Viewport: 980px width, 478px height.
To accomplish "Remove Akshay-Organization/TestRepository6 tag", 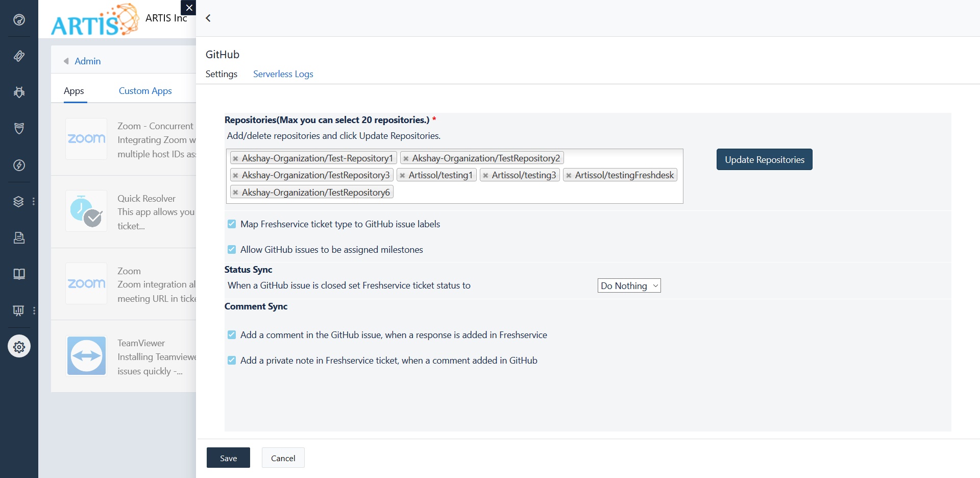I will pyautogui.click(x=235, y=193).
